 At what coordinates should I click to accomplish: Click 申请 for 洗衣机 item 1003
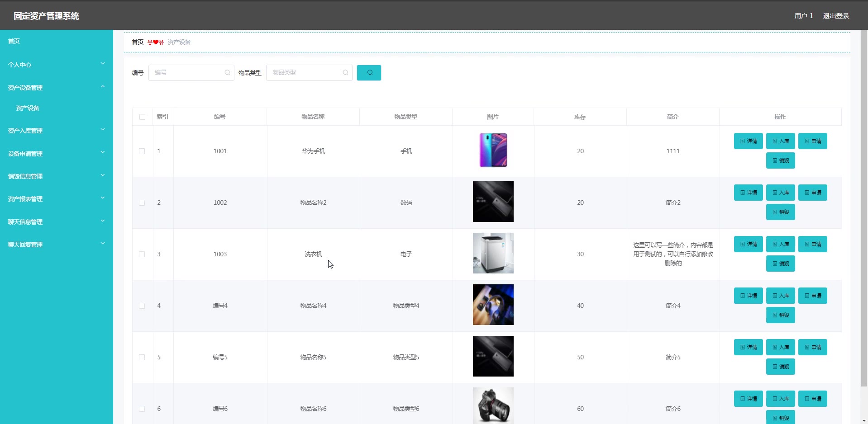(x=813, y=244)
